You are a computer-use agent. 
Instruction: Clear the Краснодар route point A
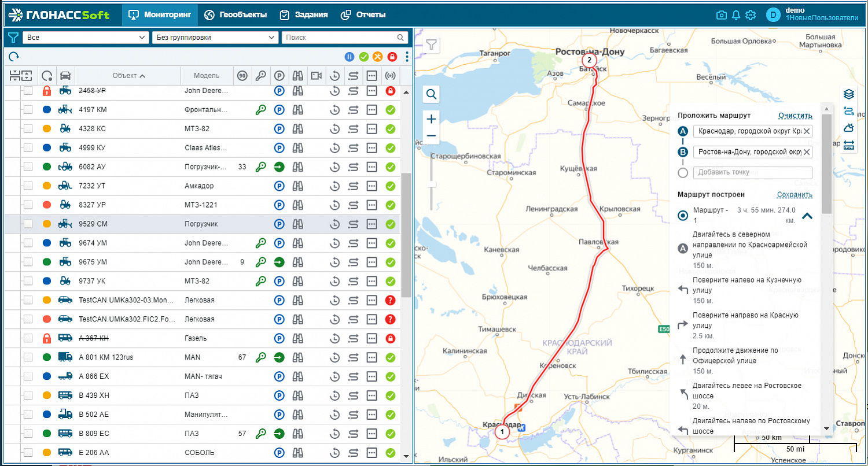[807, 131]
